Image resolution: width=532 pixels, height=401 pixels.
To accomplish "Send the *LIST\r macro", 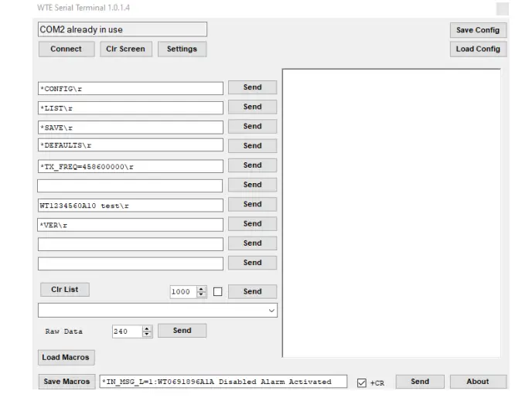I will 252,107.
